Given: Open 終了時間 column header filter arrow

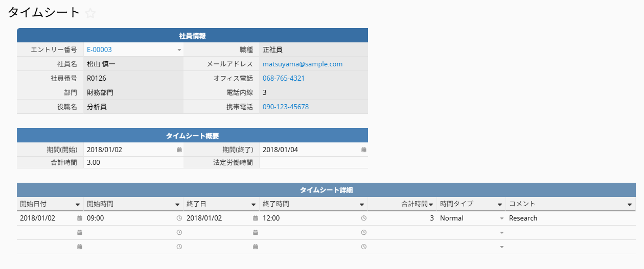Looking at the screenshot, I should click(362, 204).
